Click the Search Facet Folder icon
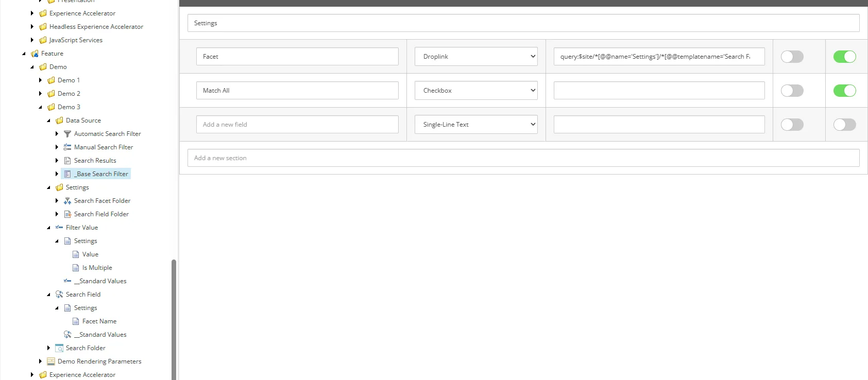This screenshot has height=380, width=868. pyautogui.click(x=67, y=201)
